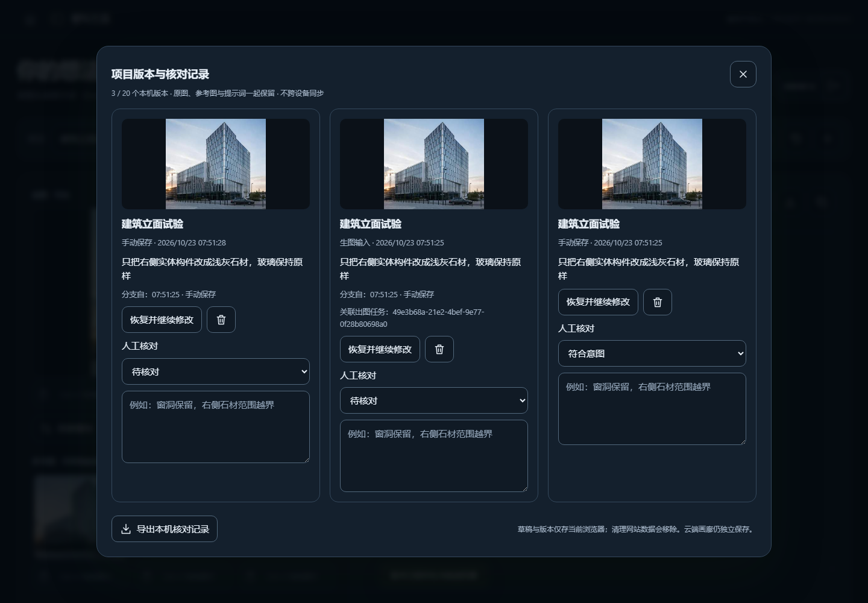The image size is (868, 603).
Task: Delete the 生图输入 version card
Action: coord(439,349)
